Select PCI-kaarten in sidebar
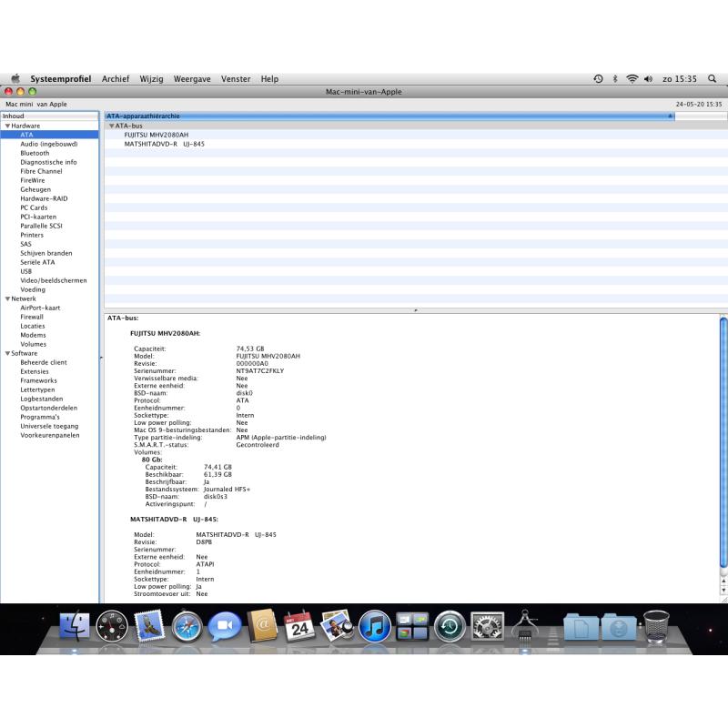Screen dimensions: 728x728 38,217
